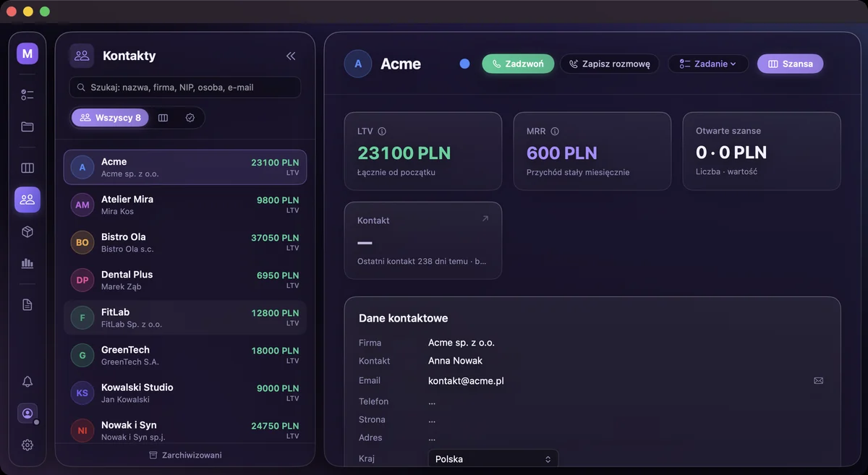
Task: Click the kontakt@acme.pl email value
Action: click(466, 381)
